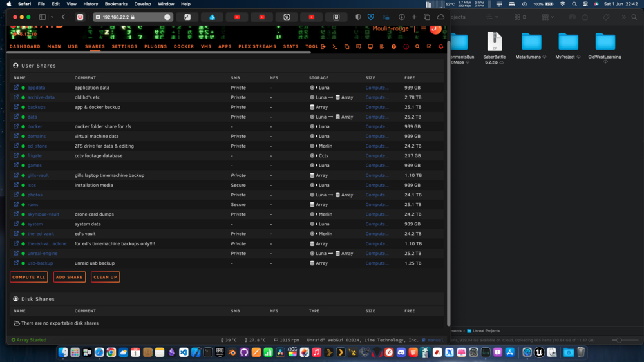Viewport: 644px width, 362px height.
Task: Open the archive-data share link
Action: [41, 97]
